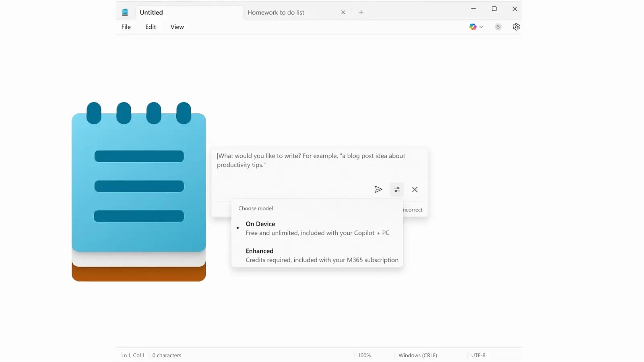This screenshot has width=644, height=362.
Task: Close the Homework to do list tab
Action: tap(343, 12)
